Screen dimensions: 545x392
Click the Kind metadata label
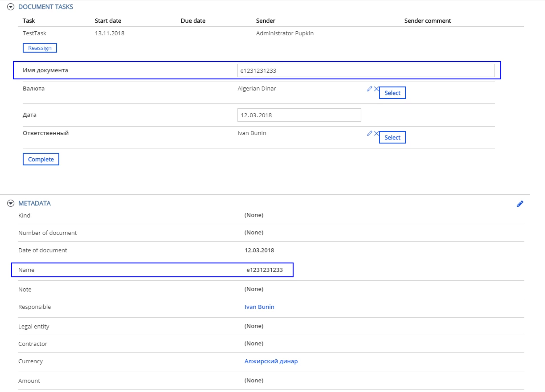click(24, 215)
